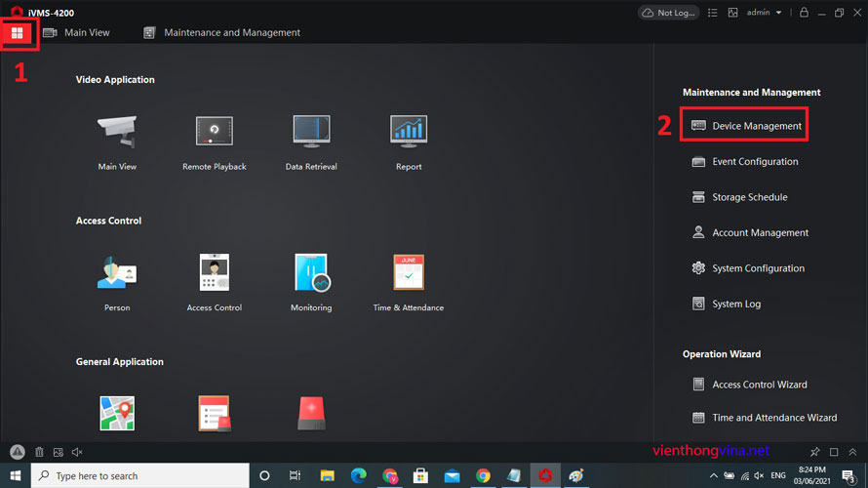Open the task list menu icon
Viewport: 868px width, 488px height.
pos(712,13)
